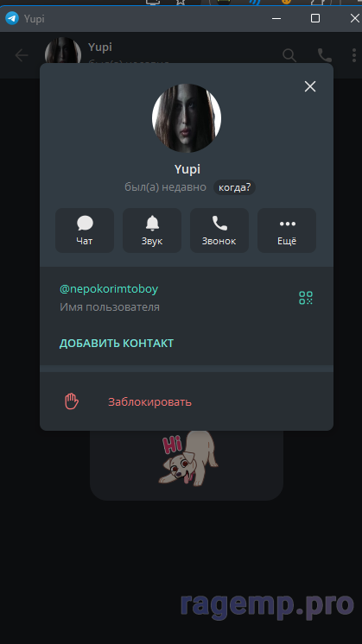
Task: Call from the chat header phone icon
Action: click(324, 55)
